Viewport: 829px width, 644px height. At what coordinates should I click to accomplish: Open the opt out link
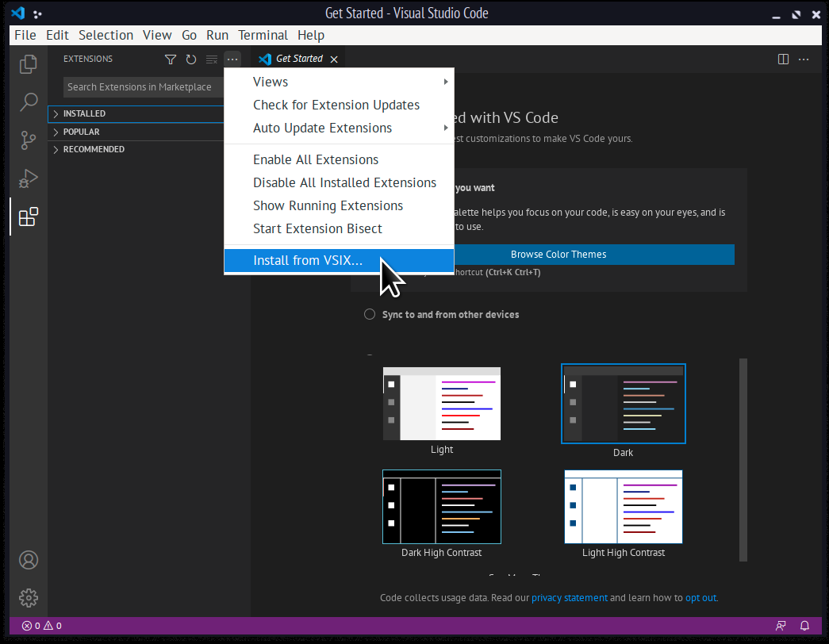[x=700, y=598]
